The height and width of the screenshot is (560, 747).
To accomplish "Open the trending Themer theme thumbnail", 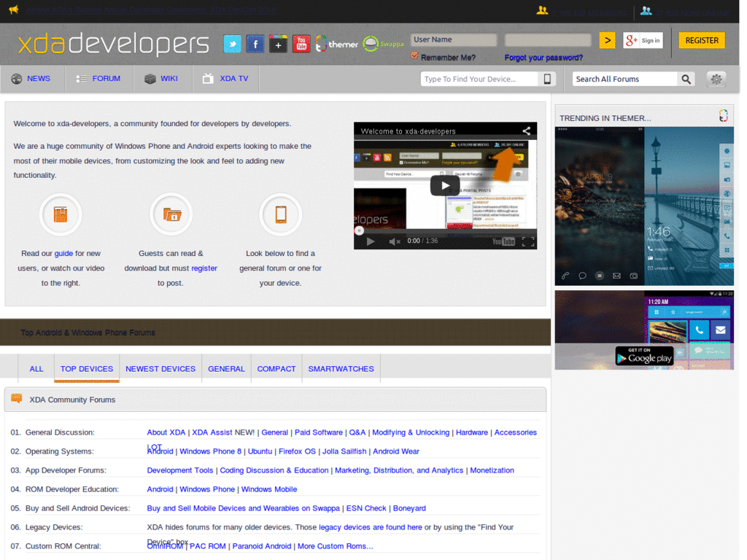I will pyautogui.click(x=644, y=206).
